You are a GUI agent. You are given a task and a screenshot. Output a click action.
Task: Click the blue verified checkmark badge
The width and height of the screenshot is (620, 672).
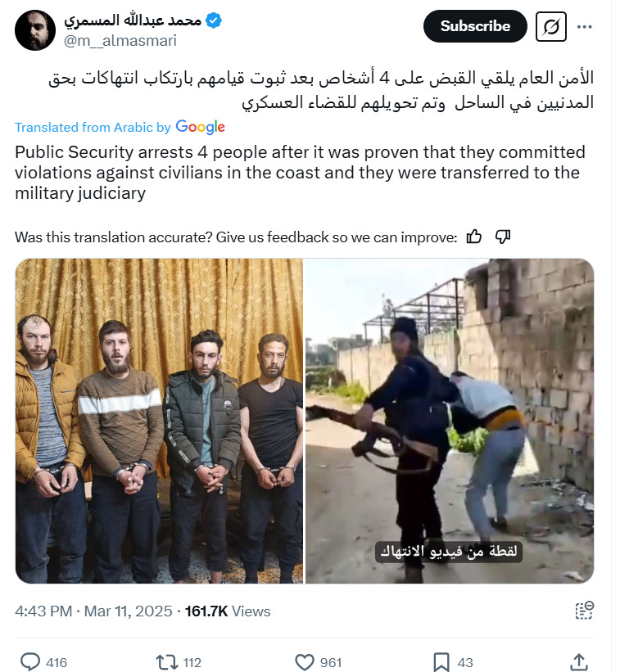pyautogui.click(x=214, y=20)
